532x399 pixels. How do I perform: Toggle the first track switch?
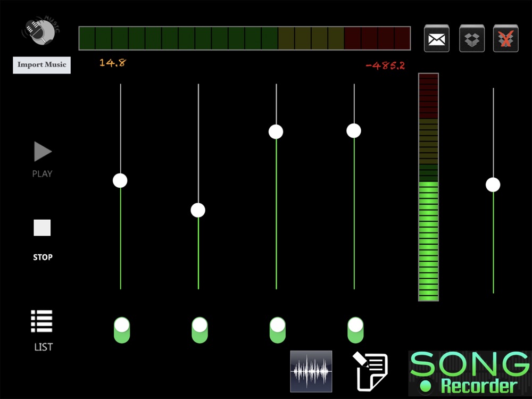tap(122, 330)
